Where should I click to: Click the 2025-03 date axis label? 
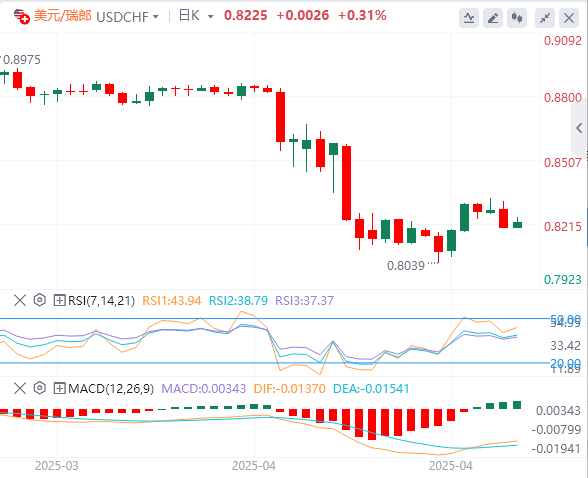(57, 466)
